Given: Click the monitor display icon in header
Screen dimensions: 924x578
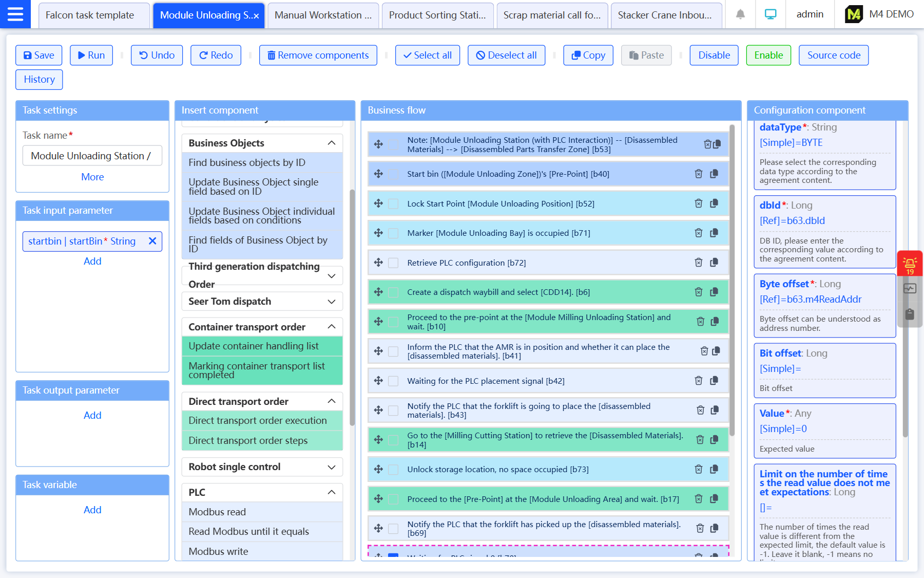Looking at the screenshot, I should click(770, 14).
